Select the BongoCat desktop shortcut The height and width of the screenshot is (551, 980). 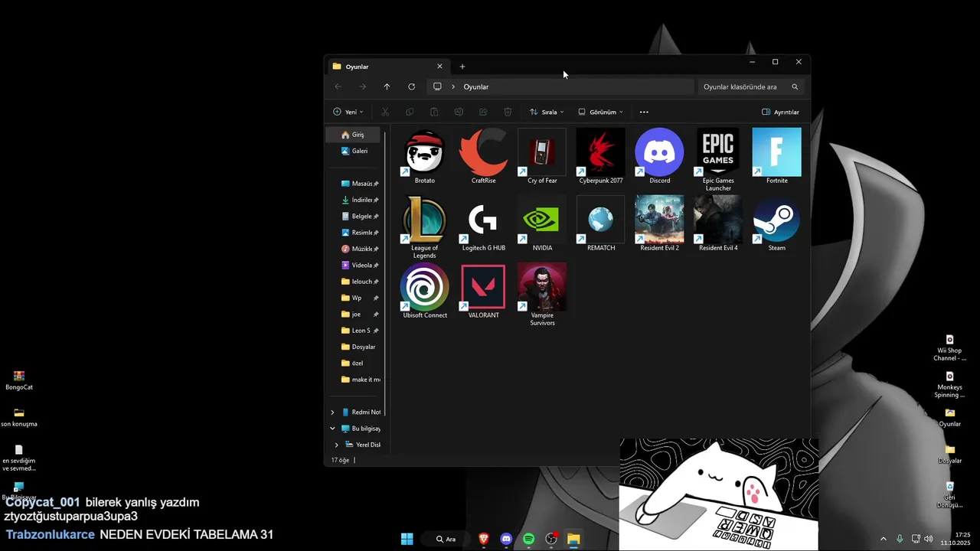(19, 380)
